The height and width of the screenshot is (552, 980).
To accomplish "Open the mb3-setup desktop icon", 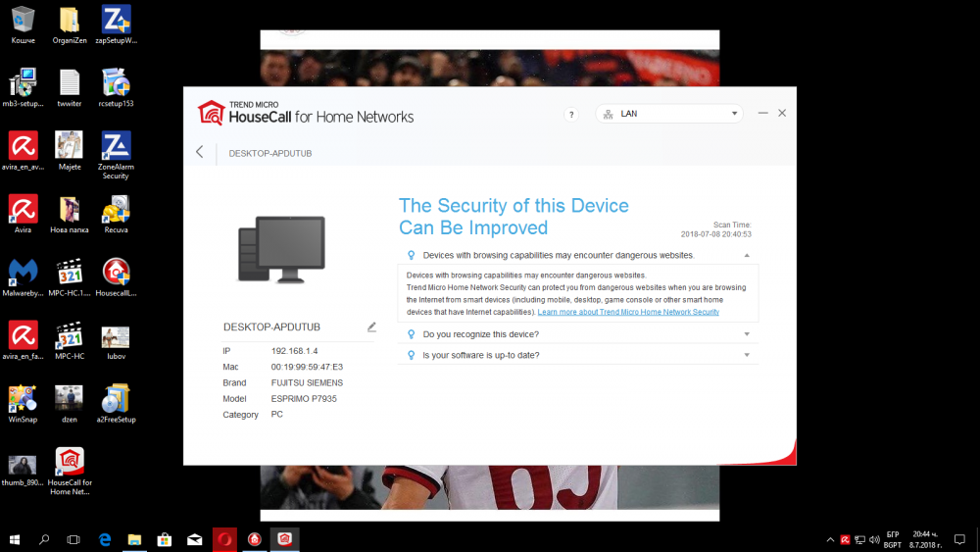I will click(x=24, y=88).
